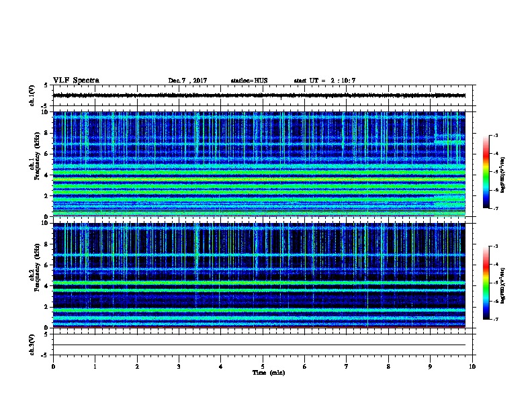Click the "-3" label on ch.2 colorbar

pos(495,246)
